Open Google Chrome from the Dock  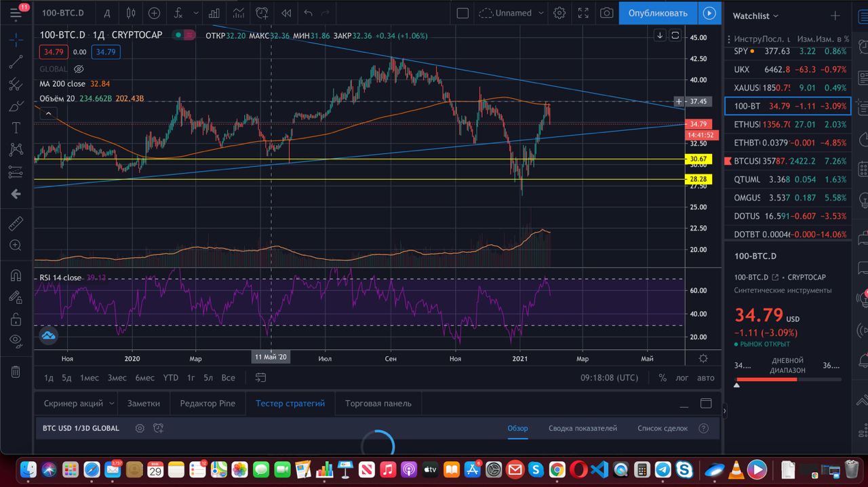point(557,469)
